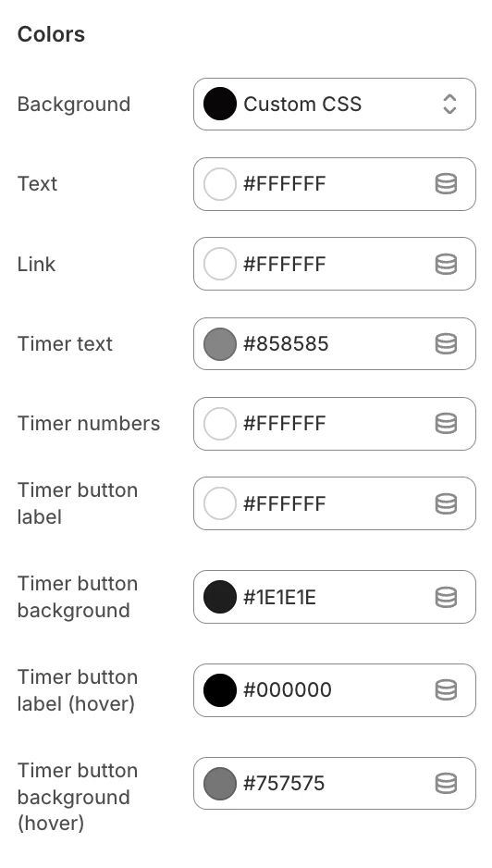This screenshot has height=868, width=492.
Task: Connect dynamic source for Timer text color
Action: point(446,343)
